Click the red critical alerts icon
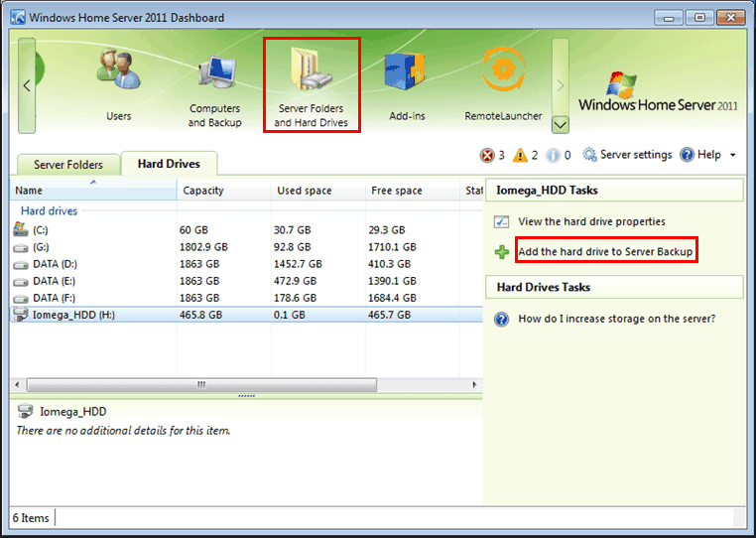 pyautogui.click(x=487, y=155)
